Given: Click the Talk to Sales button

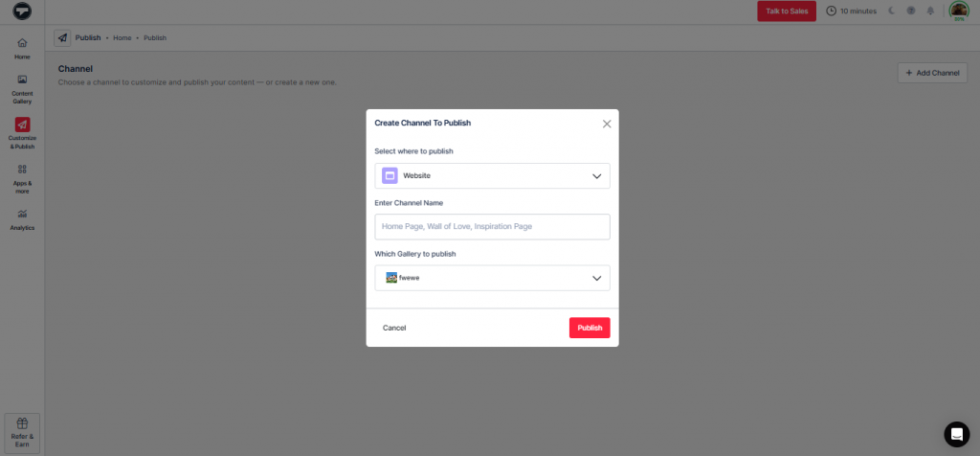Looking at the screenshot, I should tap(786, 11).
